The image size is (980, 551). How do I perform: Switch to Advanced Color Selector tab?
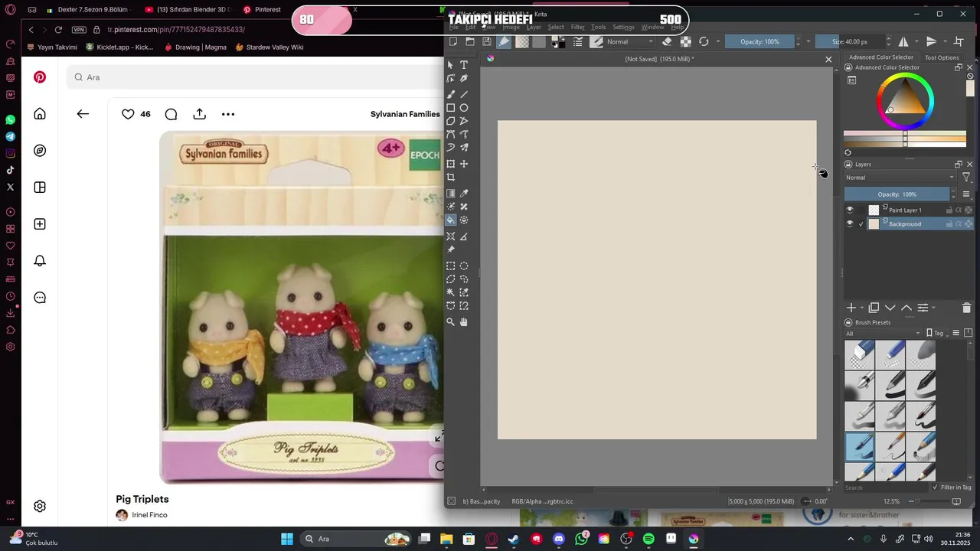(x=880, y=57)
